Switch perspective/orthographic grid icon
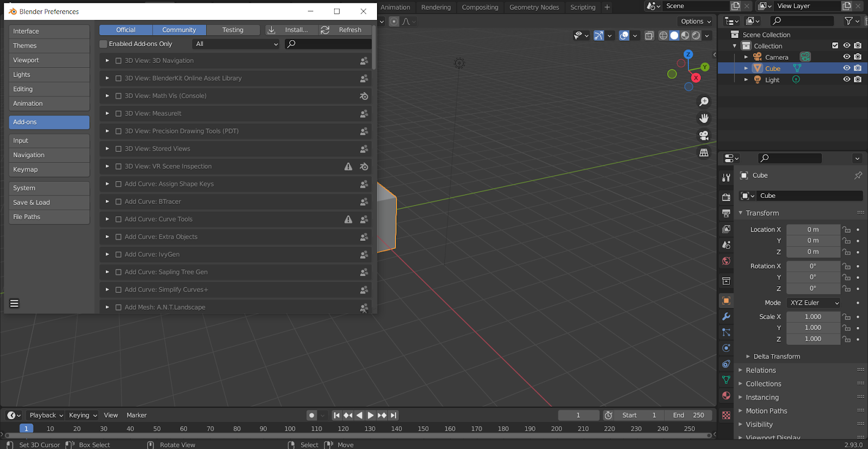868x449 pixels. point(704,153)
